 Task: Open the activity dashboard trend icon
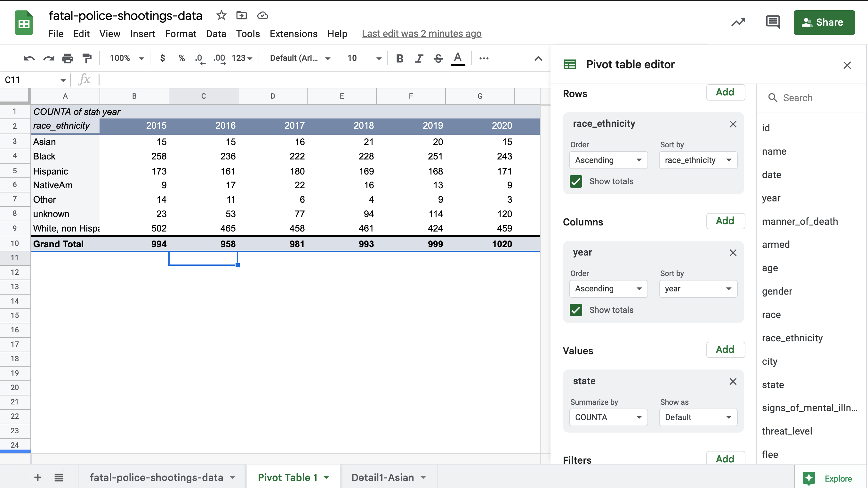point(738,22)
